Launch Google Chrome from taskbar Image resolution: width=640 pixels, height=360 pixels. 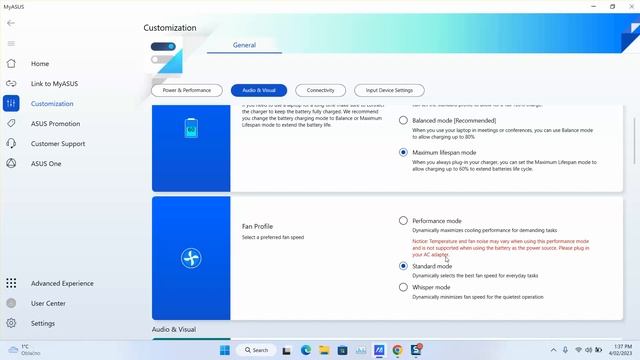tap(398, 350)
